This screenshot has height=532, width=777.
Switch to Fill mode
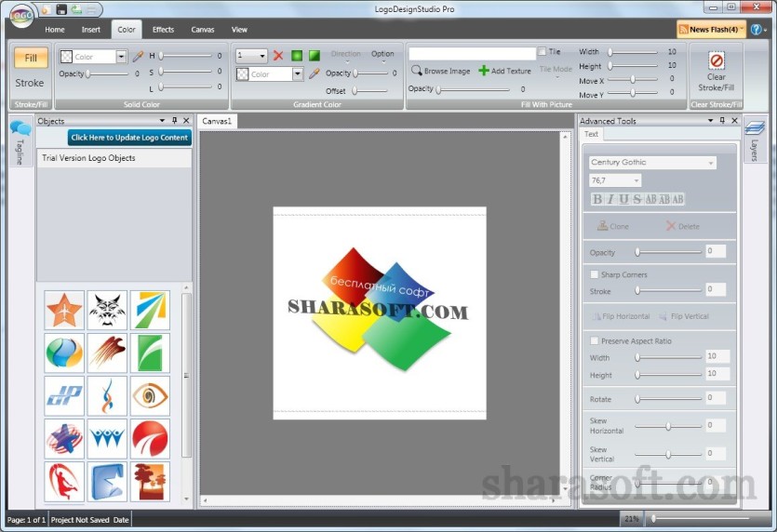[31, 58]
